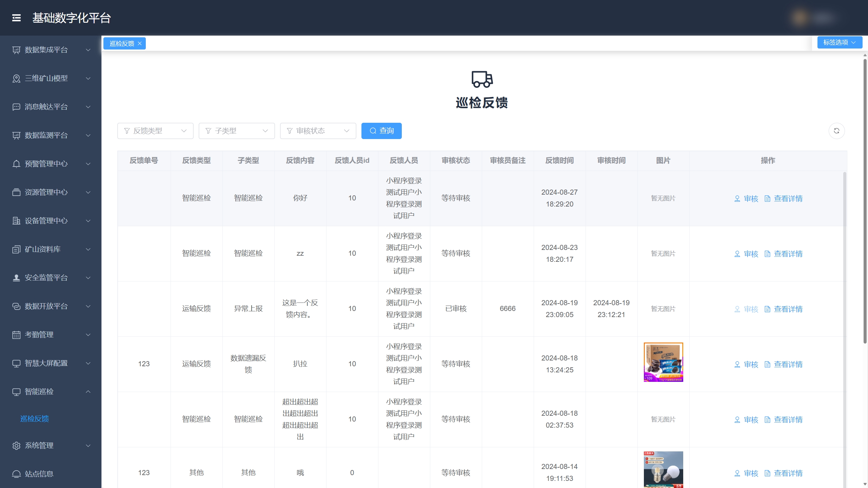
Task: Click the 数据遗漏反馈 subtype cell
Action: click(248, 364)
